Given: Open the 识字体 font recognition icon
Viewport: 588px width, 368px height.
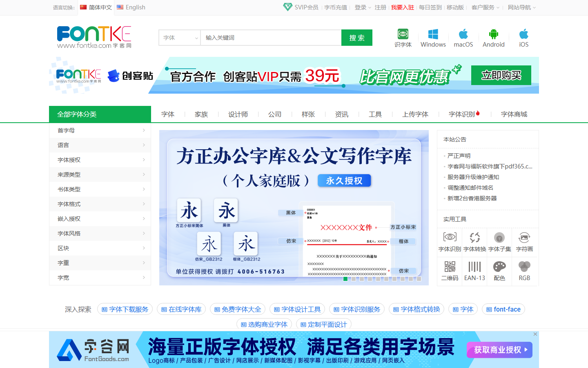Looking at the screenshot, I should (x=403, y=34).
